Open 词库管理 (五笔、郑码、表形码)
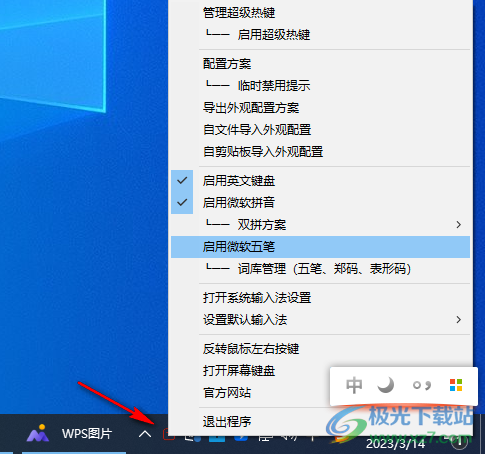485x454 pixels. (320, 269)
